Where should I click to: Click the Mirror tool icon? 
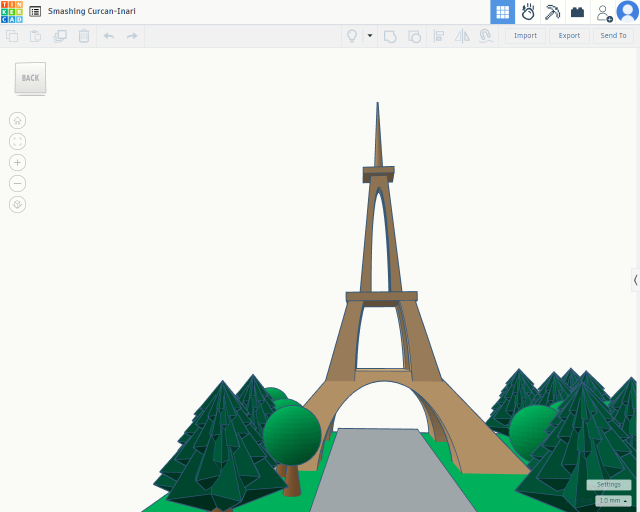click(462, 36)
